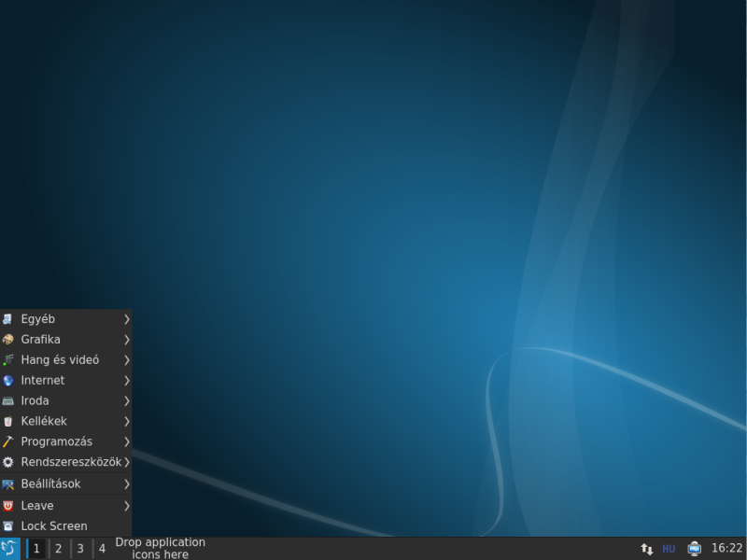Open the Iroda menu entry

tap(65, 401)
